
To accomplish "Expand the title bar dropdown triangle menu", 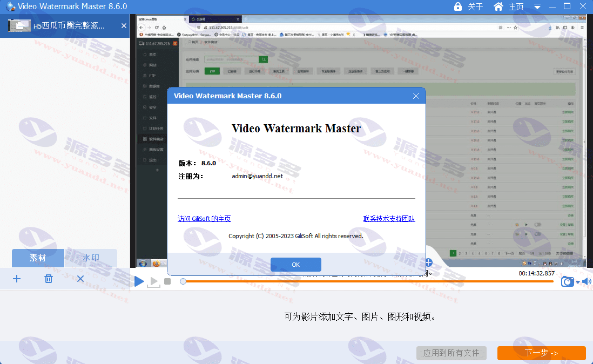I will (x=537, y=7).
